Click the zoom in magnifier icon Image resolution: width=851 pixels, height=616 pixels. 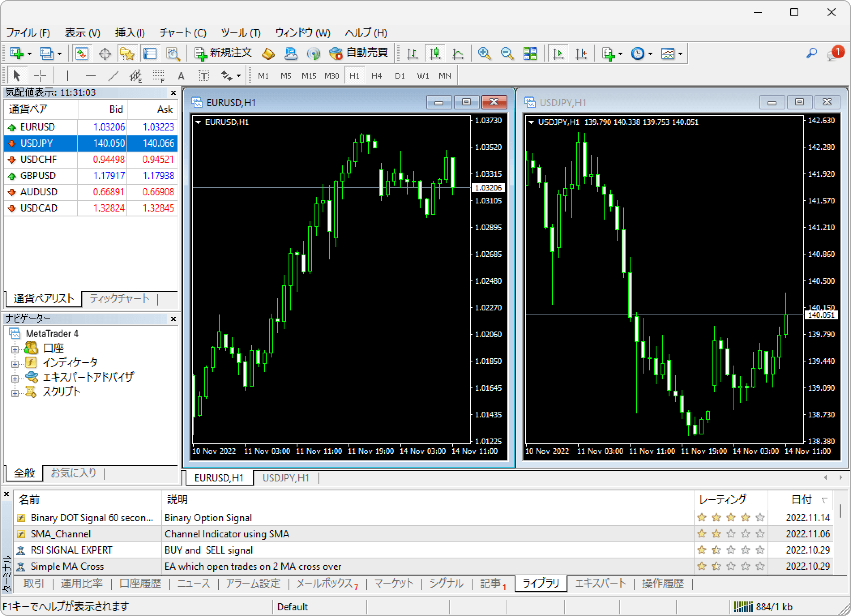click(x=484, y=53)
